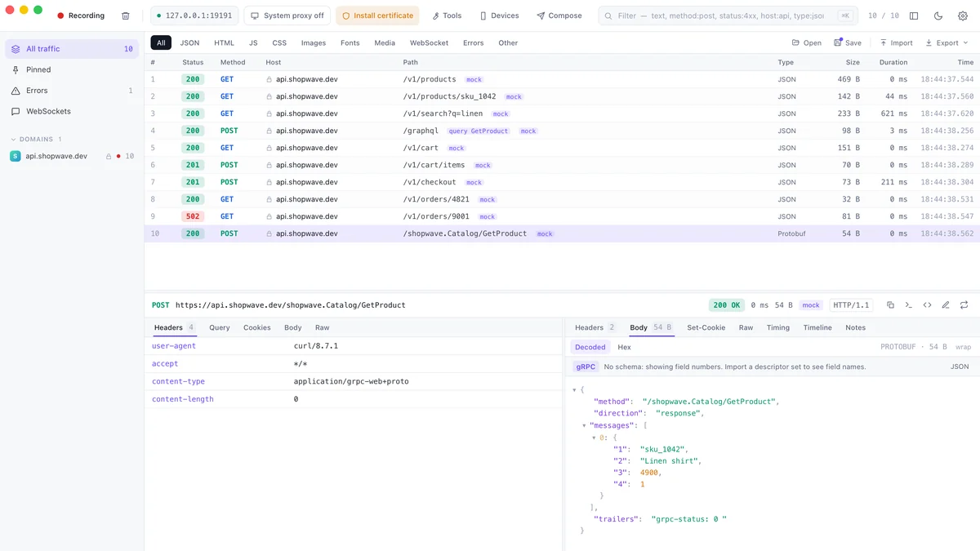Screen dimensions: 980x551
Task: Collapse message item 0 arrow
Action: tap(595, 438)
